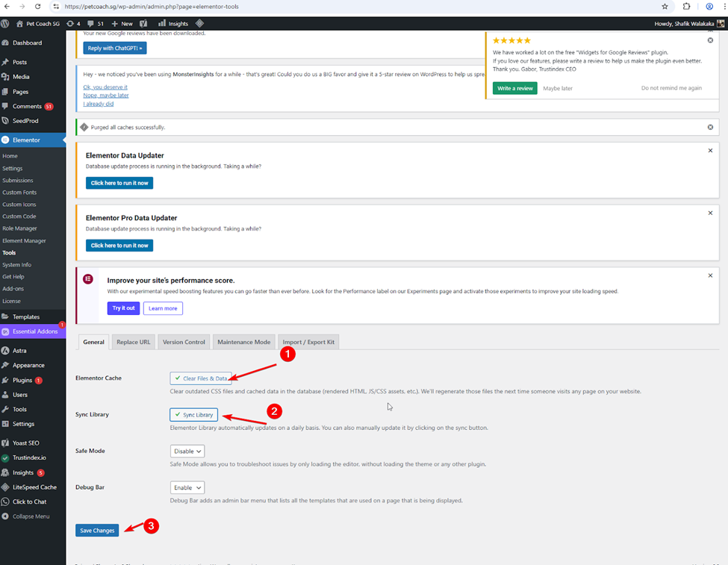Click the browser forward arrow
This screenshot has width=728, height=565.
tap(22, 7)
